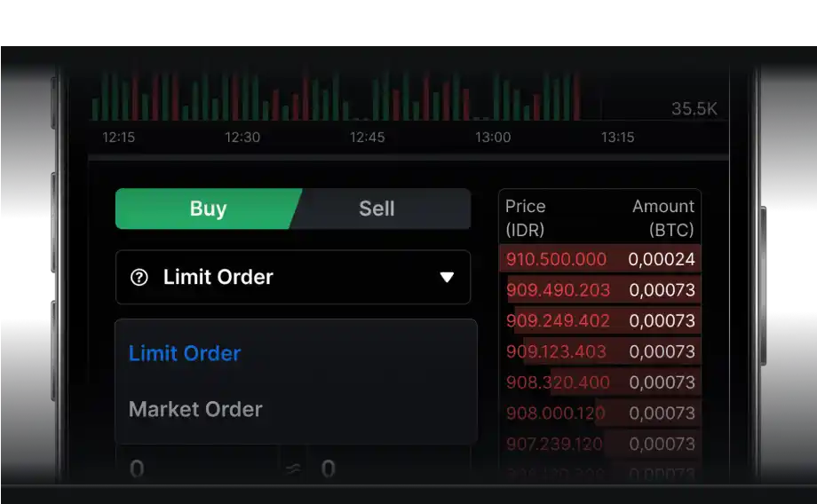Screen dimensions: 817x504
Task: Click the 12:30 time marker on the chart
Action: [242, 138]
